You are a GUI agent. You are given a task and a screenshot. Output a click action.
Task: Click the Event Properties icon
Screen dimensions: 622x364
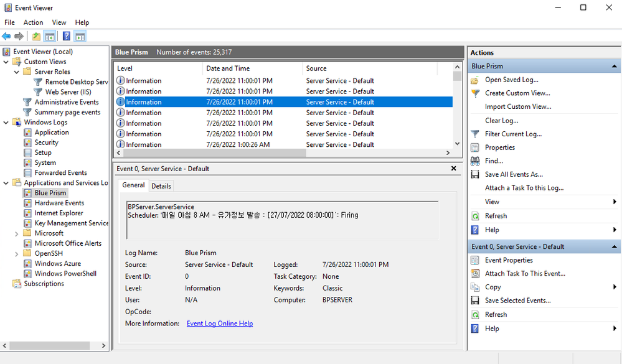click(x=475, y=260)
